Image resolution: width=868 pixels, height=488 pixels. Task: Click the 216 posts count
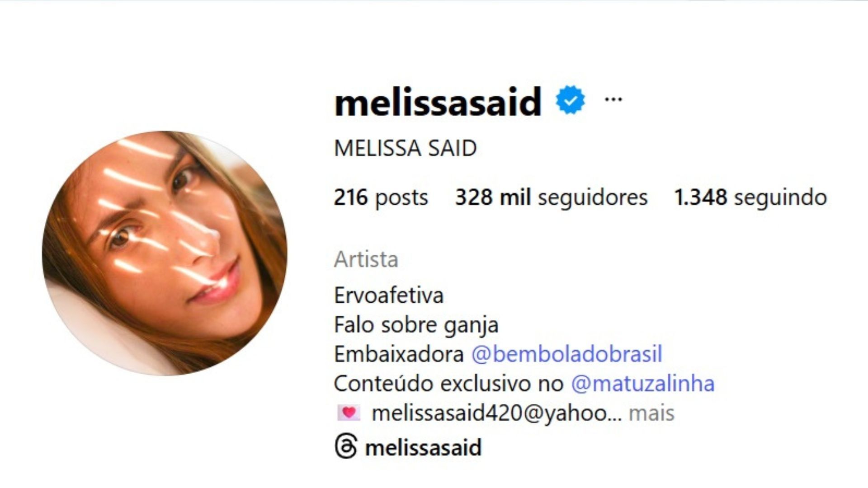click(381, 197)
